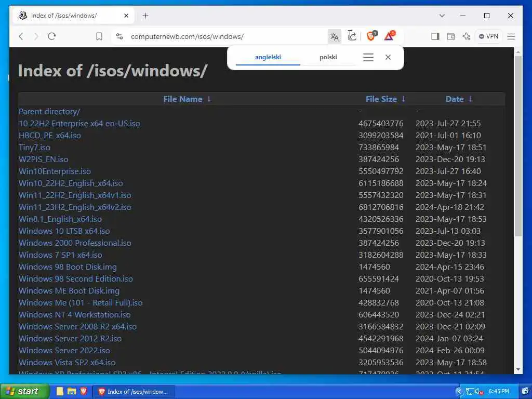Image resolution: width=532 pixels, height=399 pixels.
Task: Open HBCD_PE_x64.iso link
Action: point(49,136)
